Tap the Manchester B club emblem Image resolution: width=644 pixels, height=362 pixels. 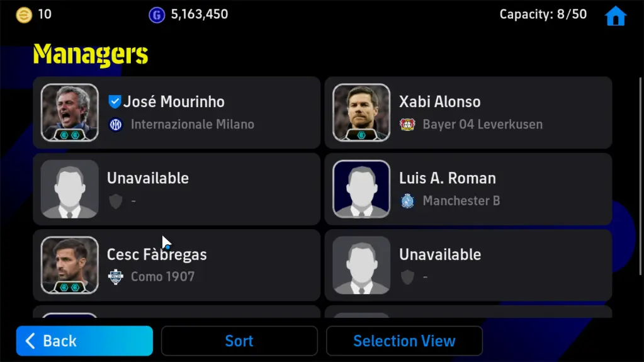coord(407,201)
